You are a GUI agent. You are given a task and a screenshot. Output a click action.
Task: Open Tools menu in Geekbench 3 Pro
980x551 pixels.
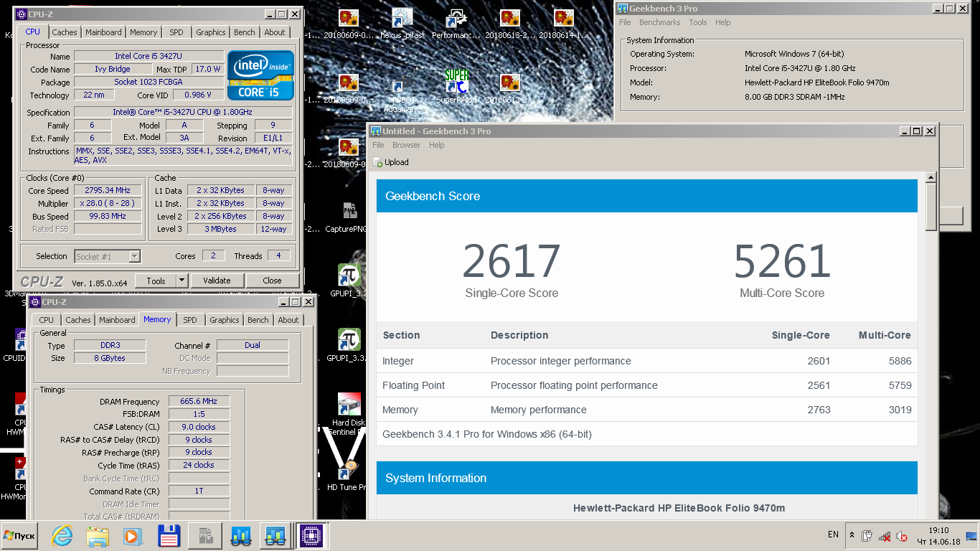pyautogui.click(x=698, y=22)
